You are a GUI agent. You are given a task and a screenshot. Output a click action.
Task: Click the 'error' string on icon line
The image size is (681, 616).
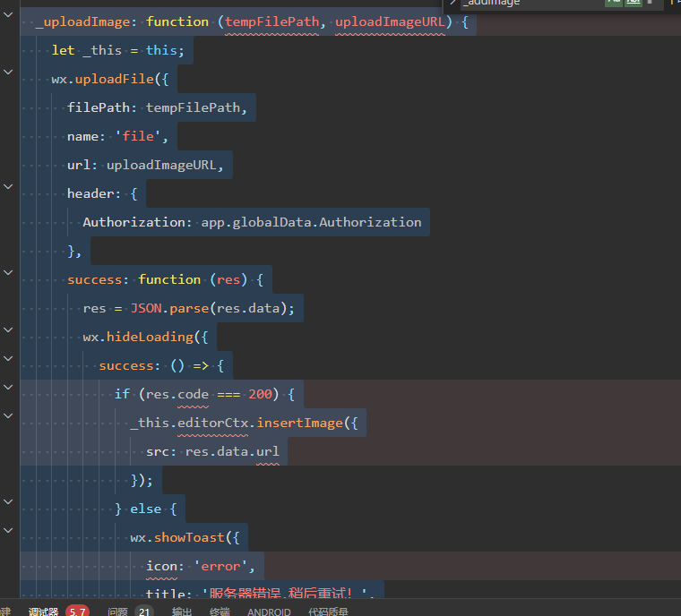[220, 566]
